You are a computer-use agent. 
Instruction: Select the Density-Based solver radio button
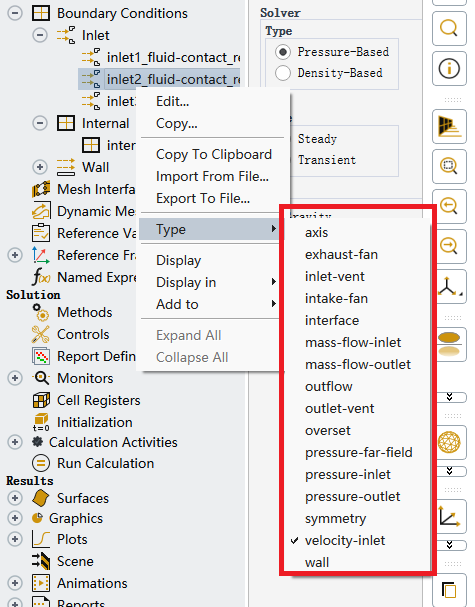click(283, 73)
